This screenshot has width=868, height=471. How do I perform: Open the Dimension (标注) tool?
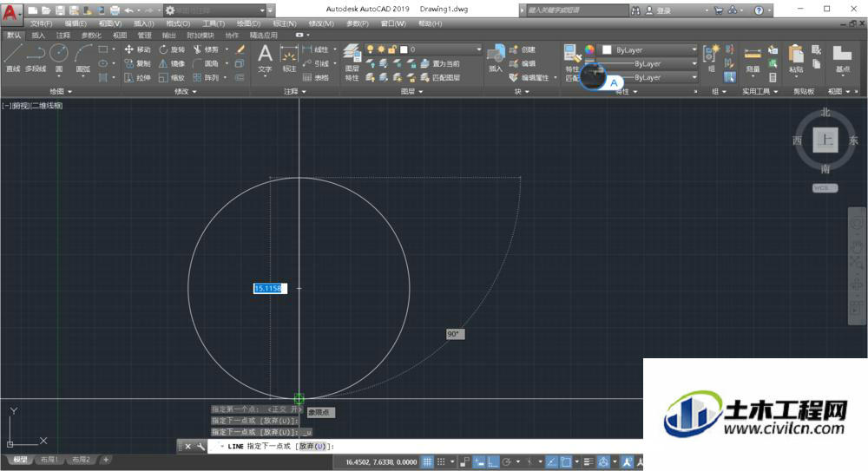(289, 58)
